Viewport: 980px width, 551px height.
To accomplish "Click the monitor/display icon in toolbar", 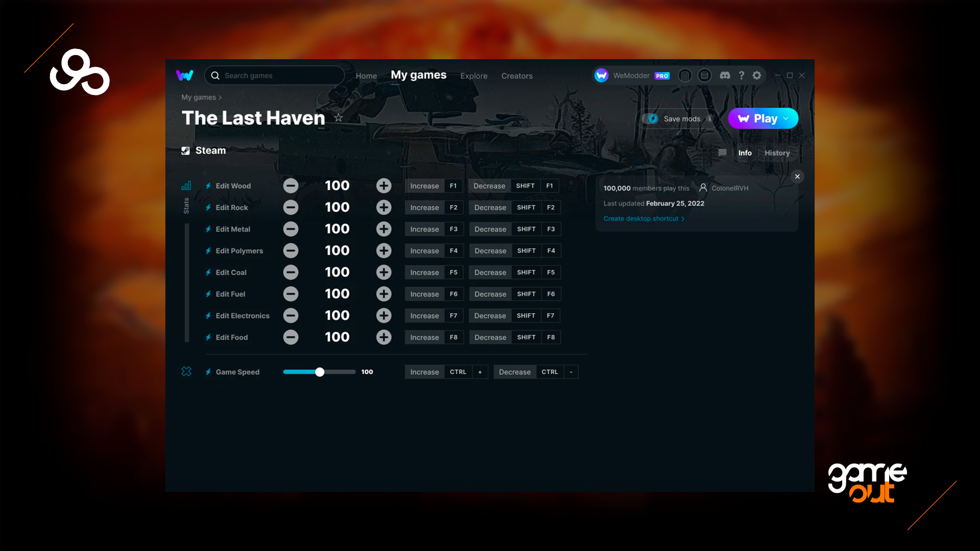I will click(x=704, y=76).
